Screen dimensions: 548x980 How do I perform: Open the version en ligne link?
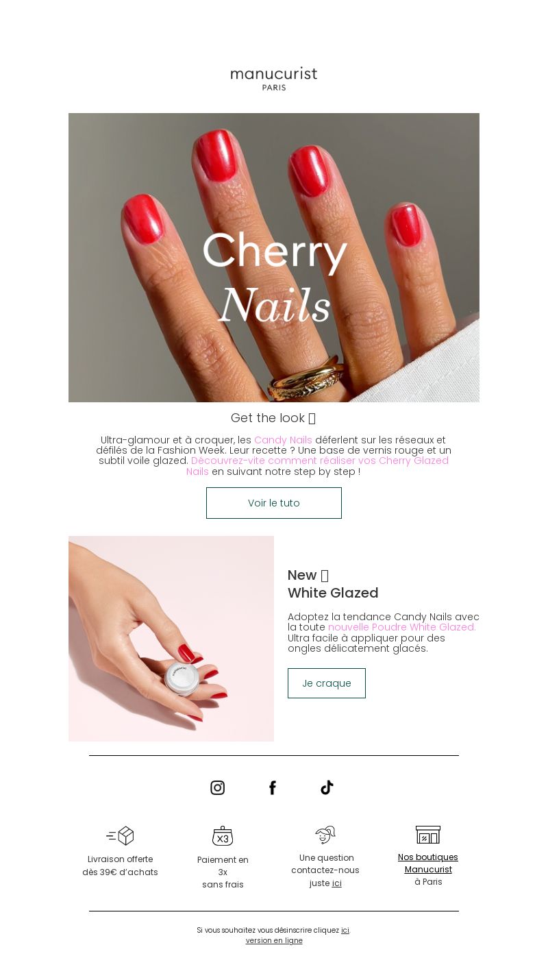(x=274, y=940)
